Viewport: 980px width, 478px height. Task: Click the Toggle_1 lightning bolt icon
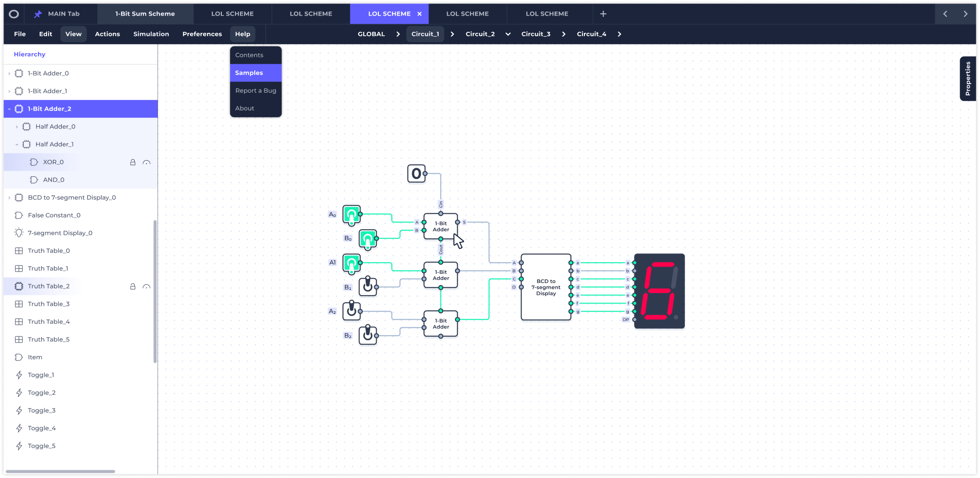19,375
